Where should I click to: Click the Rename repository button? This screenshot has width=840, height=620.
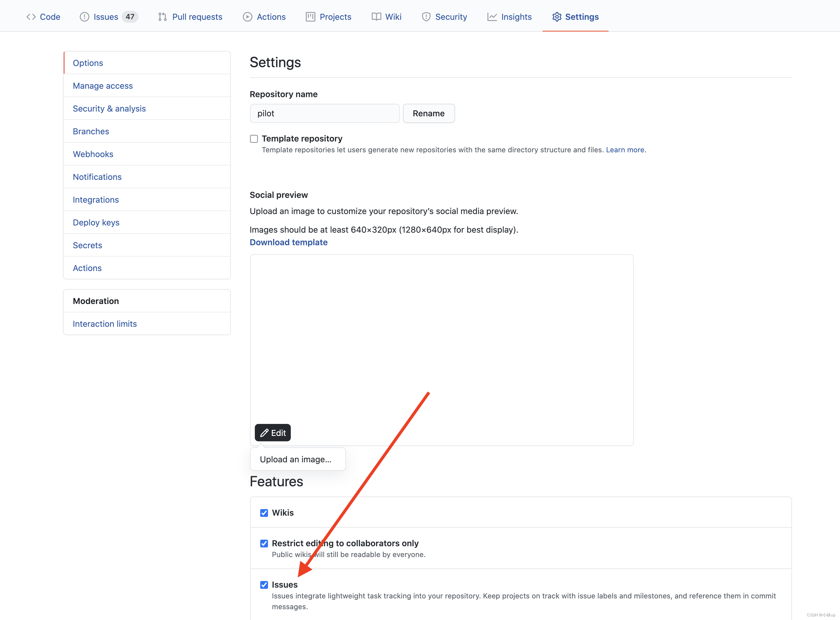428,113
